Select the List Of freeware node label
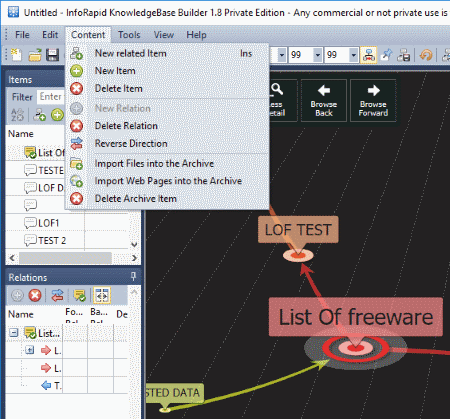Screen dimensions: 450x419 [x=356, y=317]
